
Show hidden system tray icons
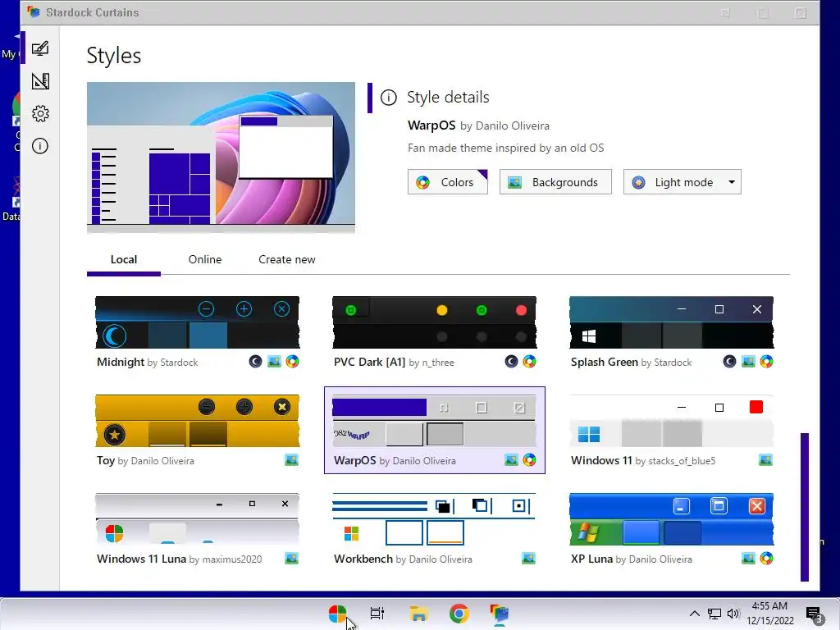[x=694, y=614]
